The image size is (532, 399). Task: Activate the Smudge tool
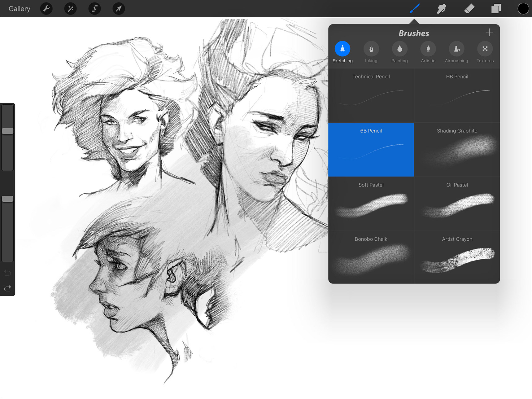(441, 9)
